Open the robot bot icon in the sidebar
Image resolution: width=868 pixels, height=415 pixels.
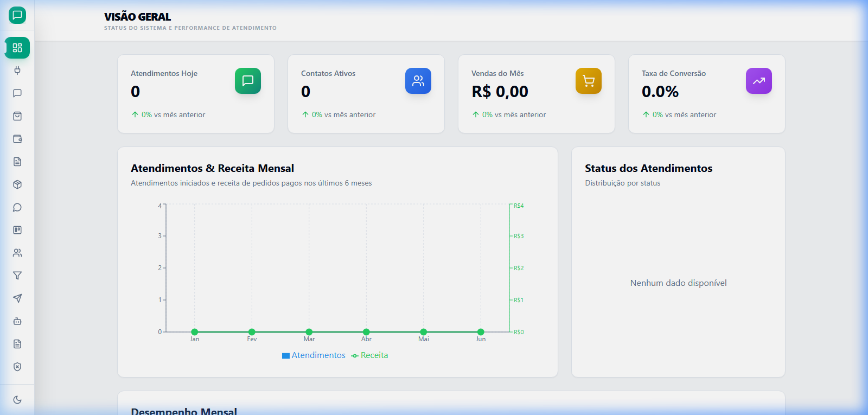click(17, 321)
